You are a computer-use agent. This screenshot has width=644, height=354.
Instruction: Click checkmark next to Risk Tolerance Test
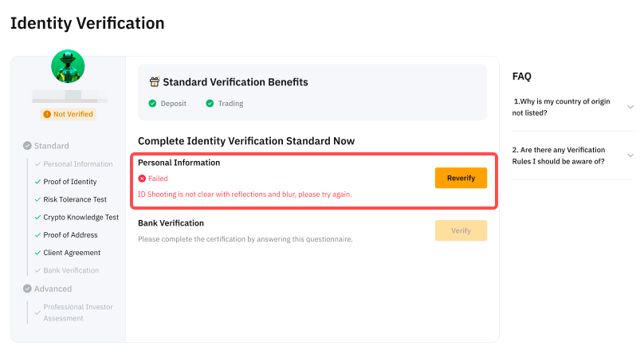(x=37, y=199)
